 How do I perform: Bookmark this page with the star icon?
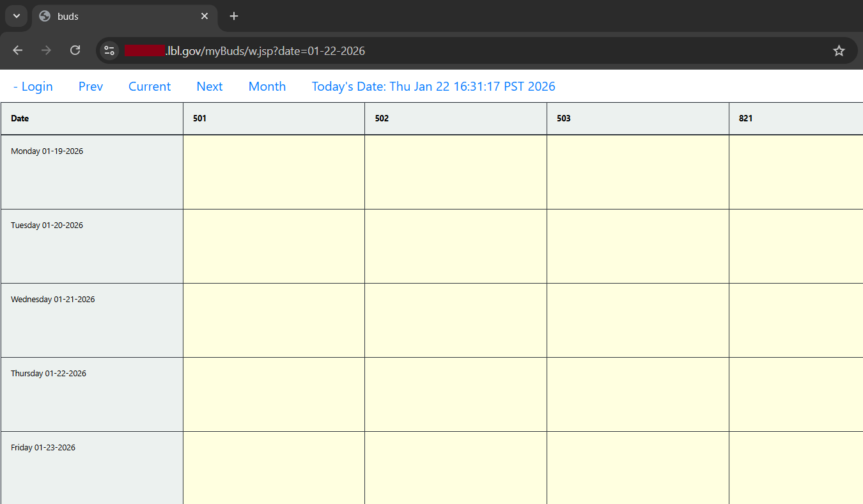pos(839,50)
